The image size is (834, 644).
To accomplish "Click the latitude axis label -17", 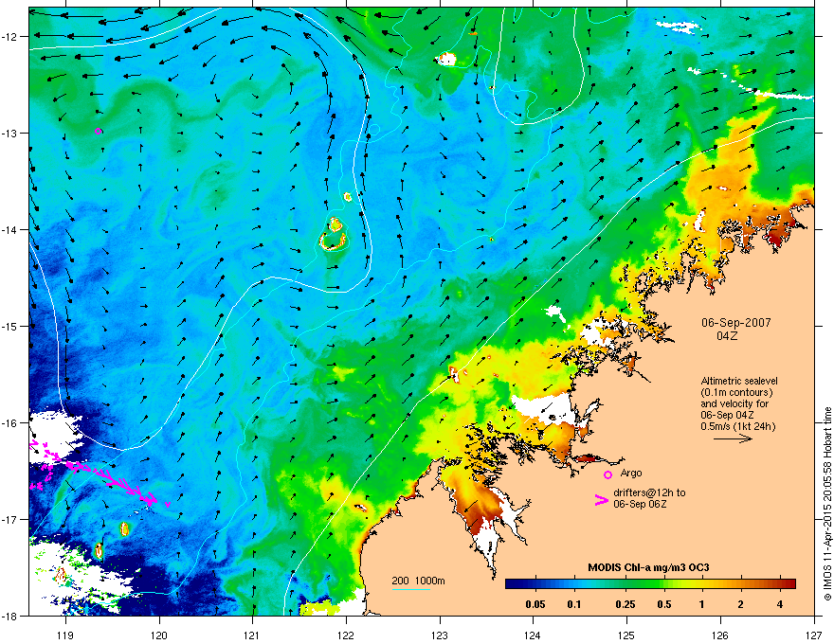I will tap(10, 519).
